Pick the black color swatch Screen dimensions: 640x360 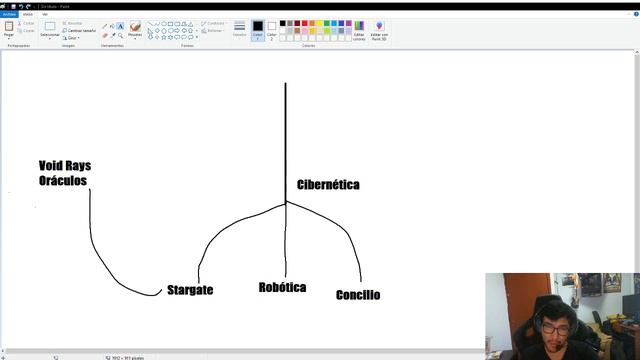click(x=282, y=23)
